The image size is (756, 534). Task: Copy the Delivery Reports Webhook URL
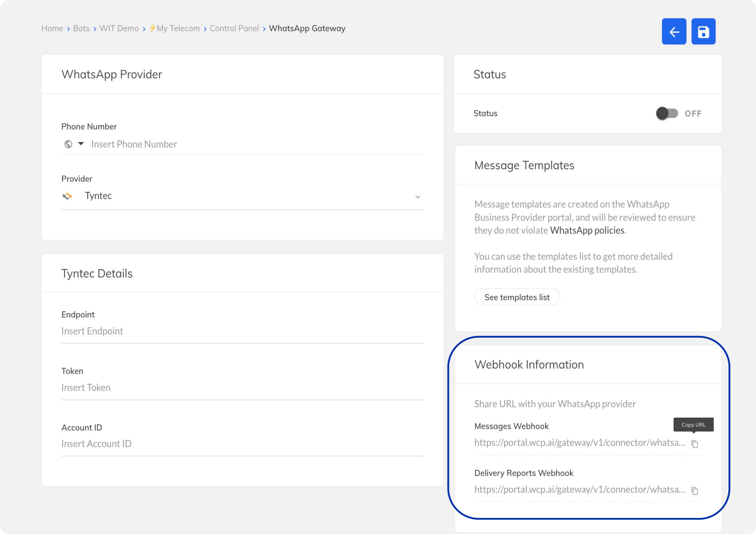[x=695, y=491]
